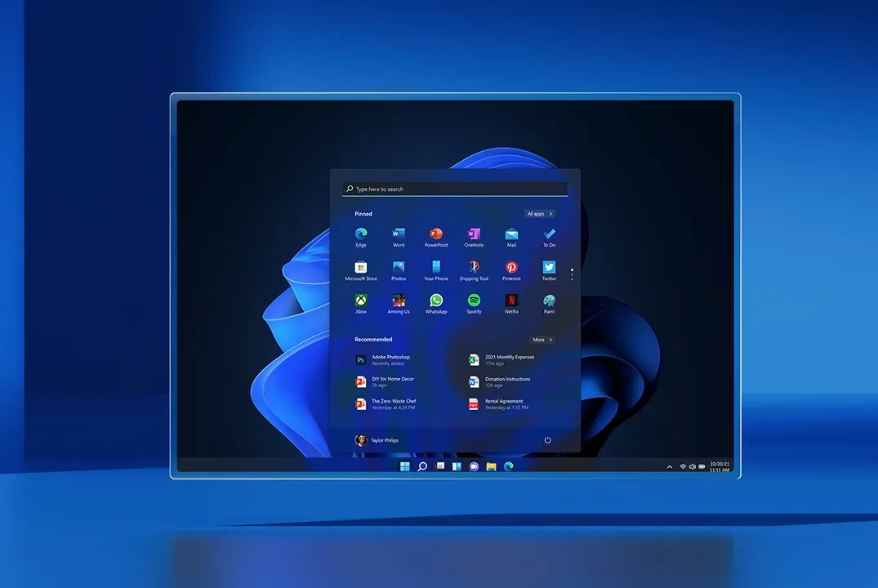Open the Mail app

coord(511,237)
